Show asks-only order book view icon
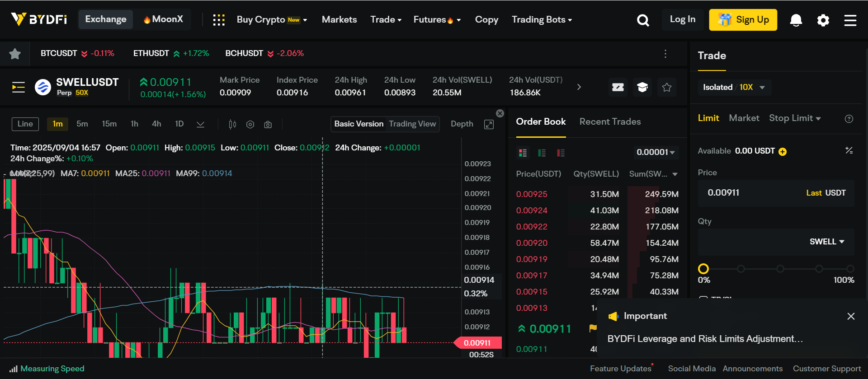 click(x=561, y=153)
